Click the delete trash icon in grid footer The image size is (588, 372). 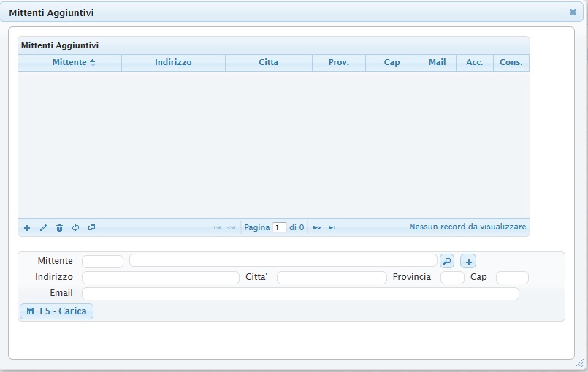59,228
